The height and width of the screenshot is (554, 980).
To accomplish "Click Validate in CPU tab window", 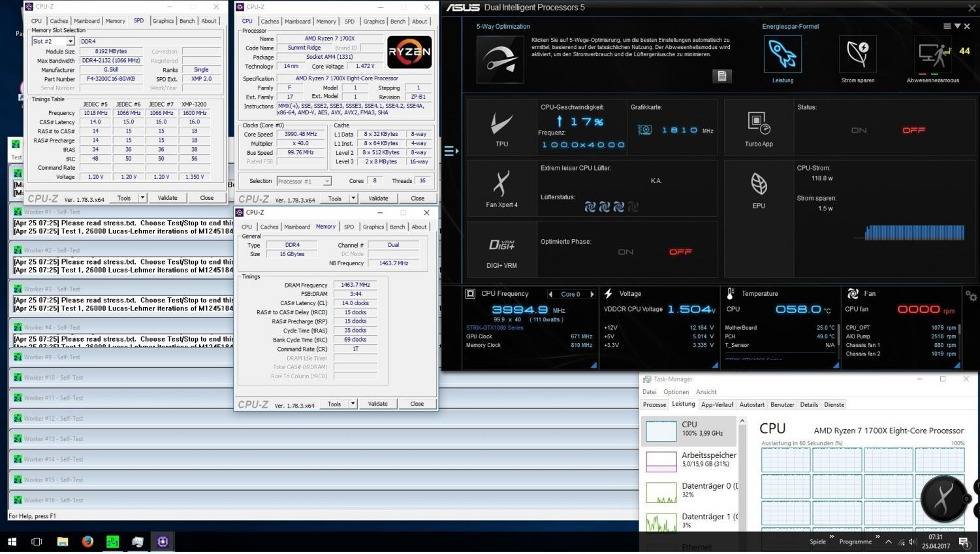I will [378, 198].
